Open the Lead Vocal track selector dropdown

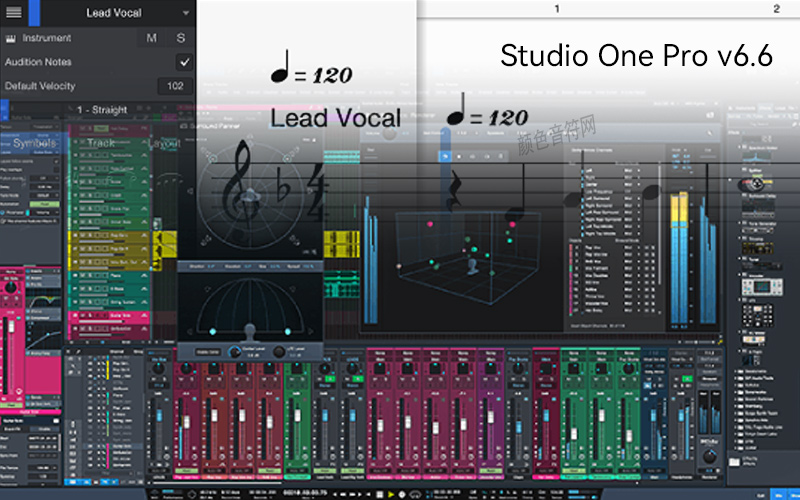pos(186,13)
